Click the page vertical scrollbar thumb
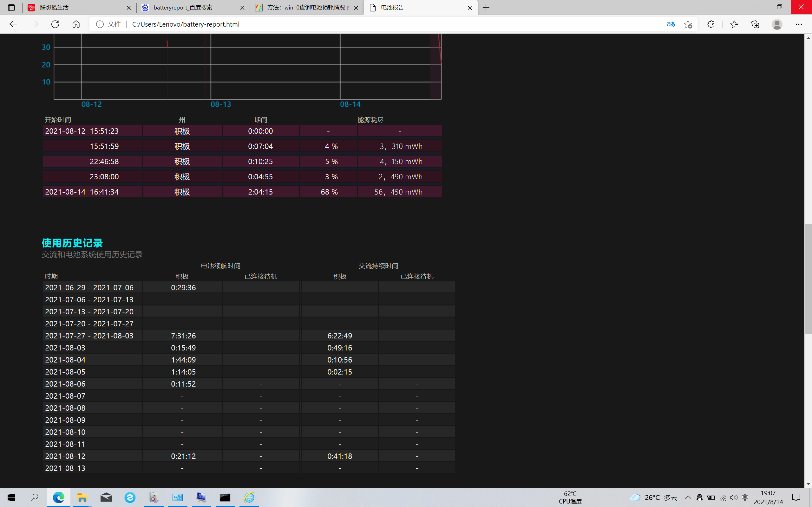Viewport: 812px width, 507px height. point(808,278)
